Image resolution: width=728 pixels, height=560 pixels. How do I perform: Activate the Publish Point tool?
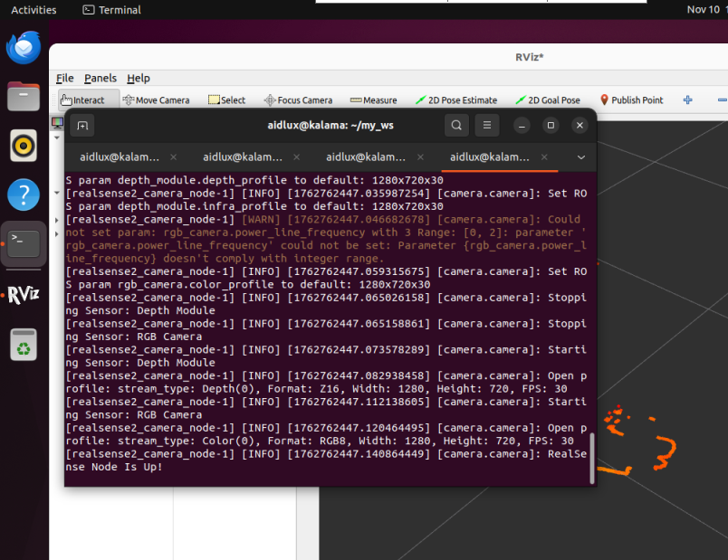point(631,100)
